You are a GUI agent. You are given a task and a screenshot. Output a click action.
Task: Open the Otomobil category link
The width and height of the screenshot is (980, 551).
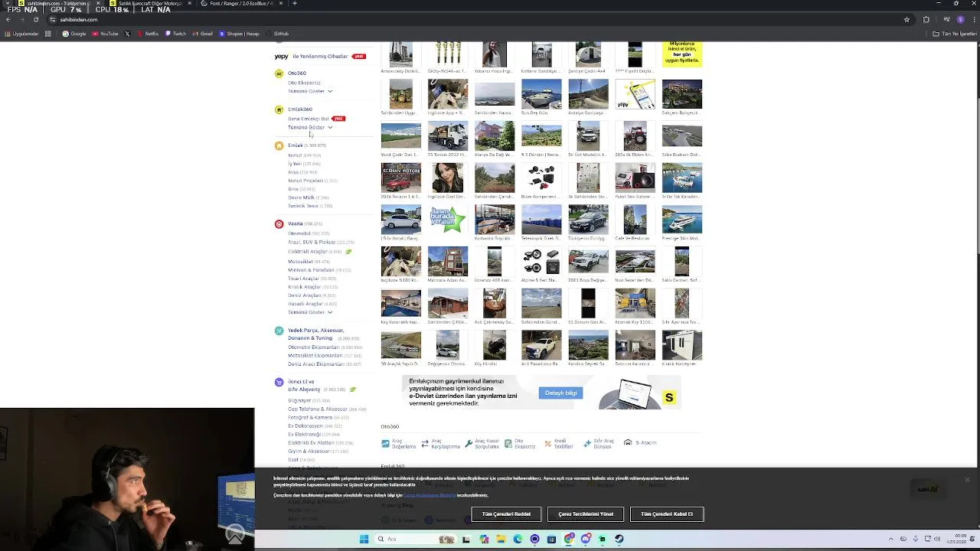(299, 233)
